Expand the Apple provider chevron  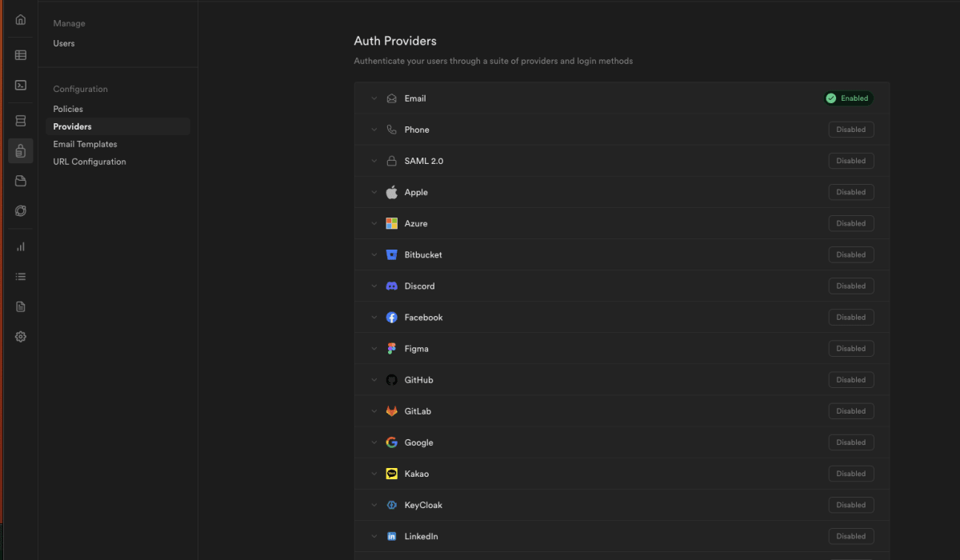pos(374,192)
